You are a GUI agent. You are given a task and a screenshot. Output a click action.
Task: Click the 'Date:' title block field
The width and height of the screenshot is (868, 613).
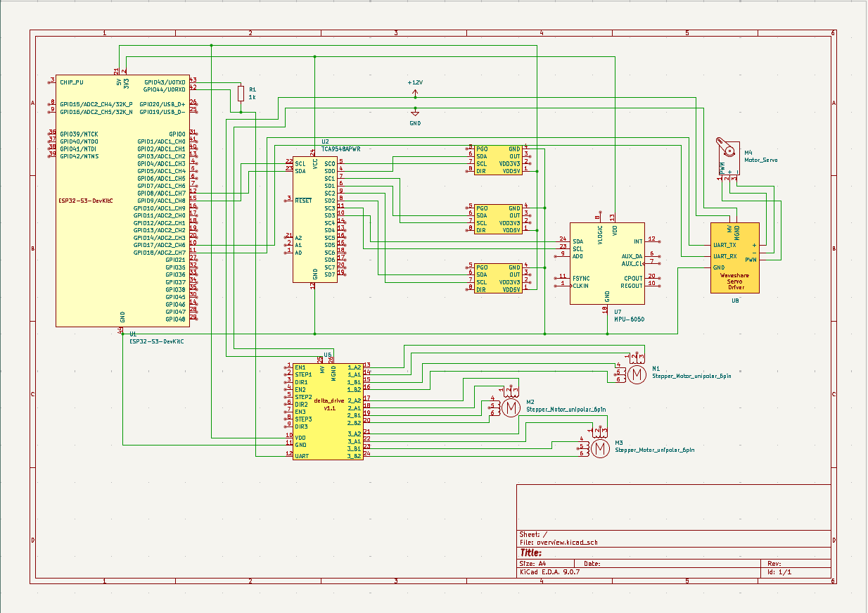[x=592, y=564]
